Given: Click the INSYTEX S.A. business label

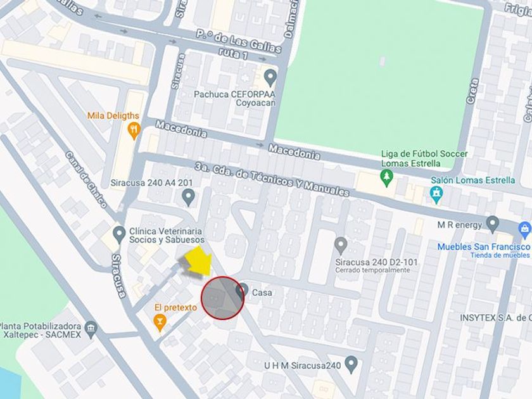Looking at the screenshot, I should 496,318.
